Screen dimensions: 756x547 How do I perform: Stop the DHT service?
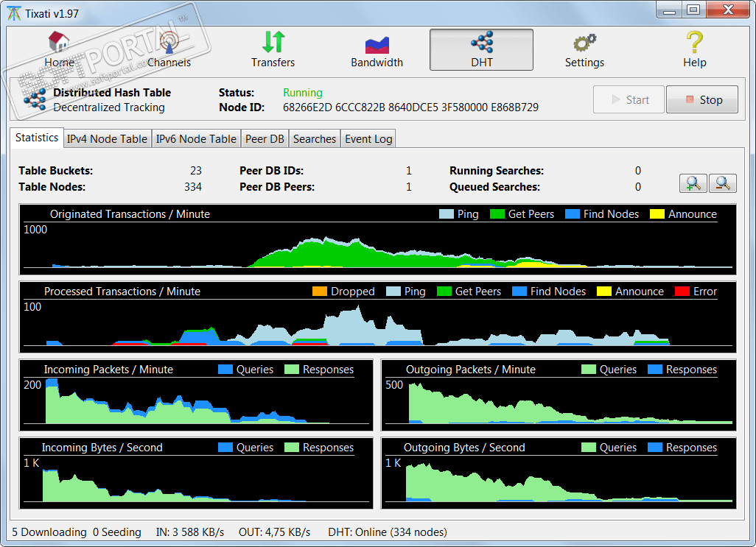pos(701,100)
